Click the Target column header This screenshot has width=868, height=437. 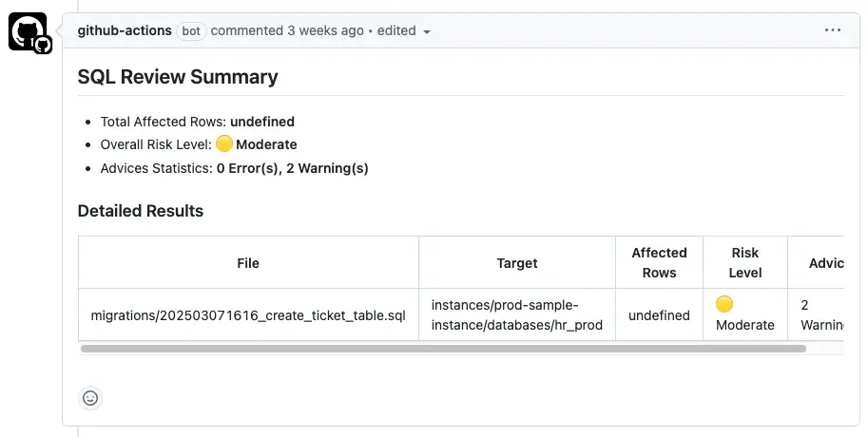[517, 263]
